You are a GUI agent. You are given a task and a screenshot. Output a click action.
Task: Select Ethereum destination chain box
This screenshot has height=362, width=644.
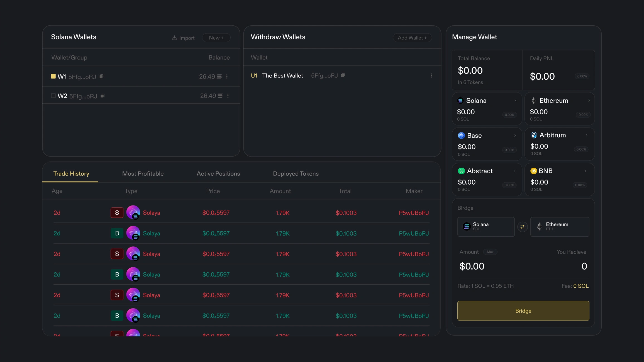(560, 227)
